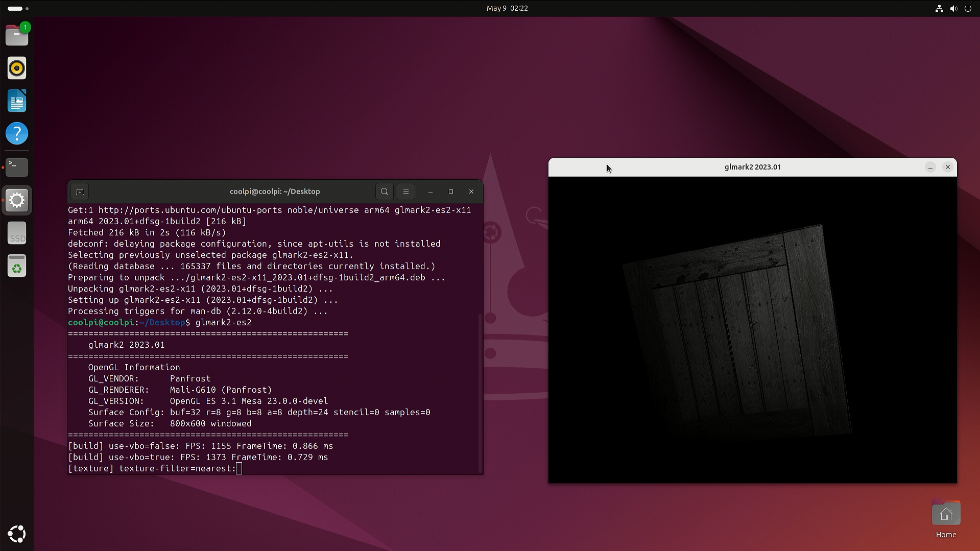Click 'debconf: delaying package configuration' line
Screen dimensions: 980x551
click(254, 244)
